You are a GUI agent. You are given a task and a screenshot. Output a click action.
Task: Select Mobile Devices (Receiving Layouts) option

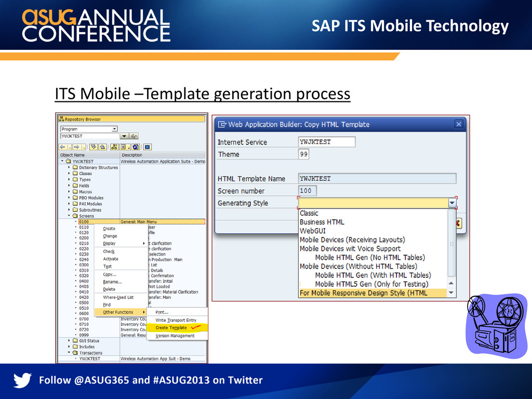coord(373,240)
